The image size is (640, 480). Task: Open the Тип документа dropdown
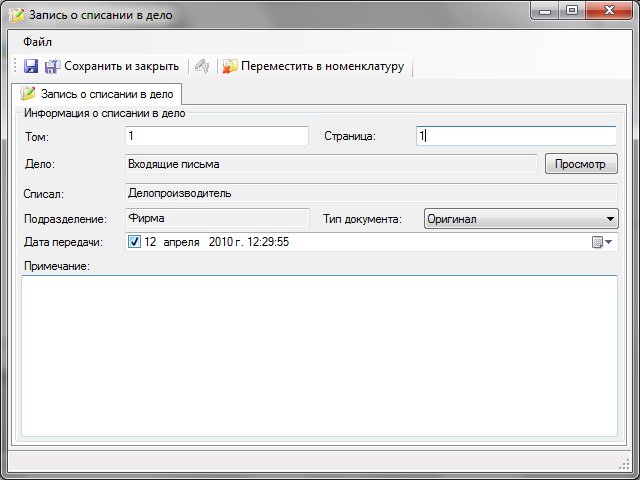(x=611, y=218)
